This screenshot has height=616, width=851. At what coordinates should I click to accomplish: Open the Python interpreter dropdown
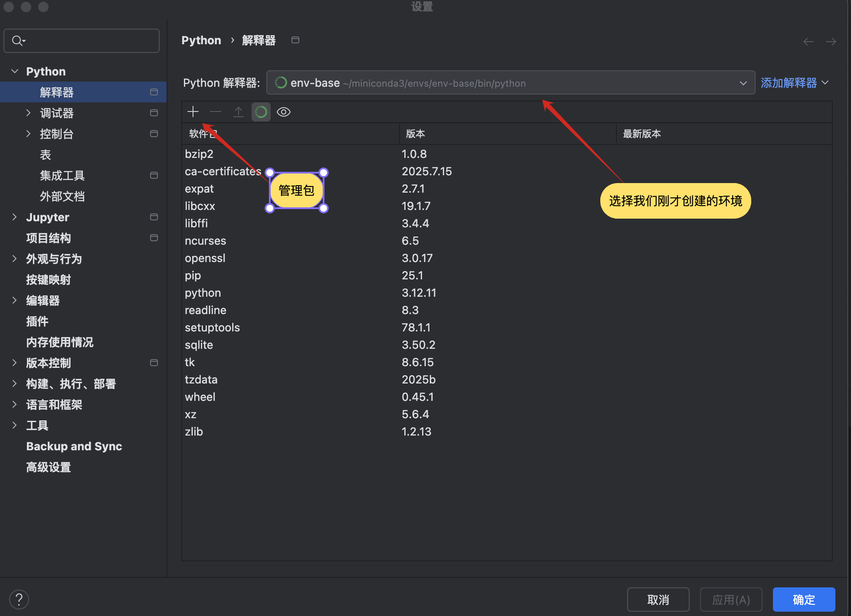pos(743,82)
